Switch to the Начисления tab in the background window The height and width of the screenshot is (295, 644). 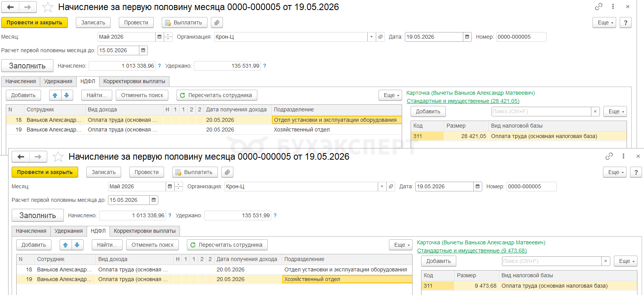click(21, 81)
